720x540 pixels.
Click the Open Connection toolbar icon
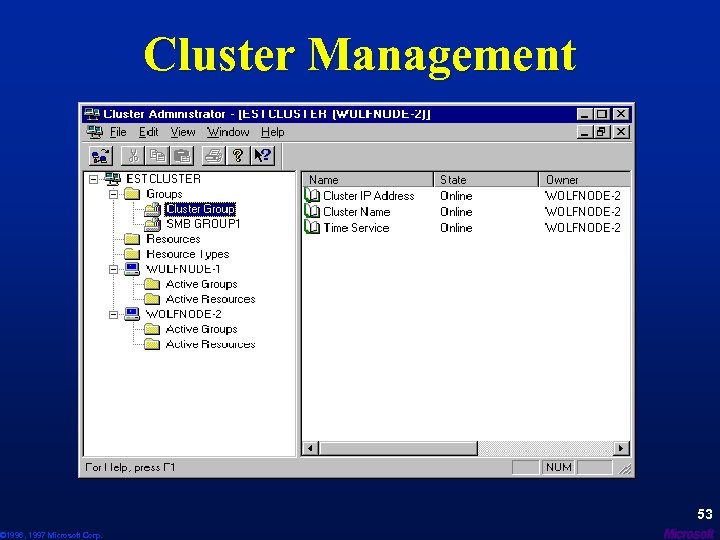pyautogui.click(x=101, y=156)
